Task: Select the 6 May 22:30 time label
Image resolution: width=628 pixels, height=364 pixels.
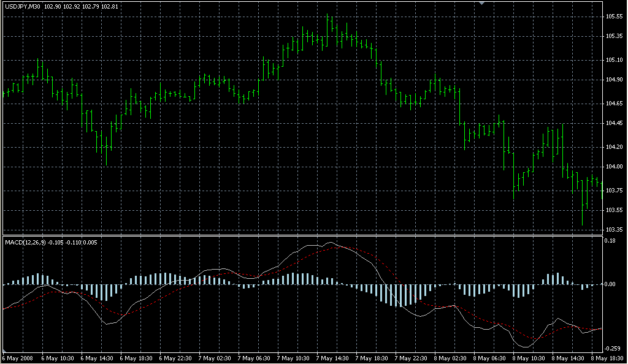Action: [x=175, y=358]
